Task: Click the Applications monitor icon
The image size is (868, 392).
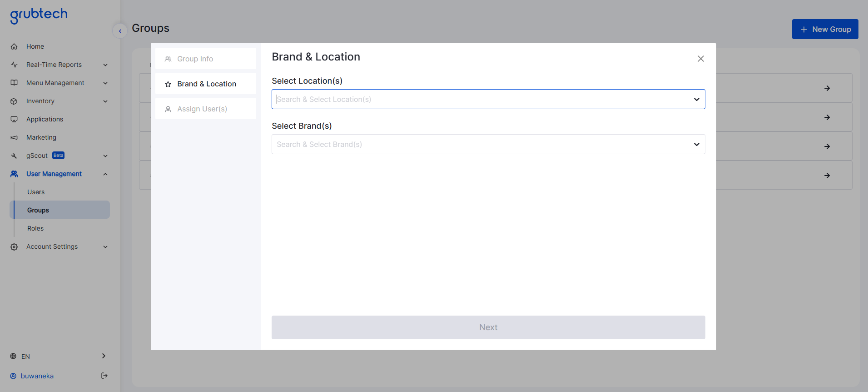Action: pyautogui.click(x=14, y=119)
